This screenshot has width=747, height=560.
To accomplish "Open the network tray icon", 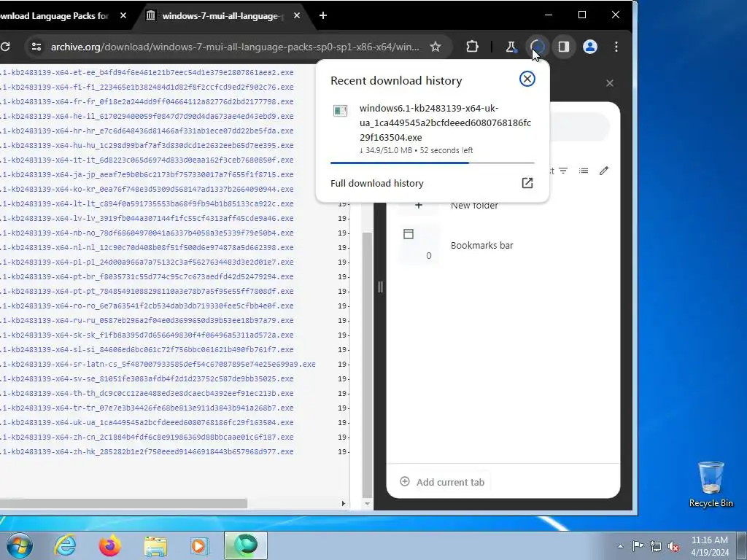I will click(656, 546).
